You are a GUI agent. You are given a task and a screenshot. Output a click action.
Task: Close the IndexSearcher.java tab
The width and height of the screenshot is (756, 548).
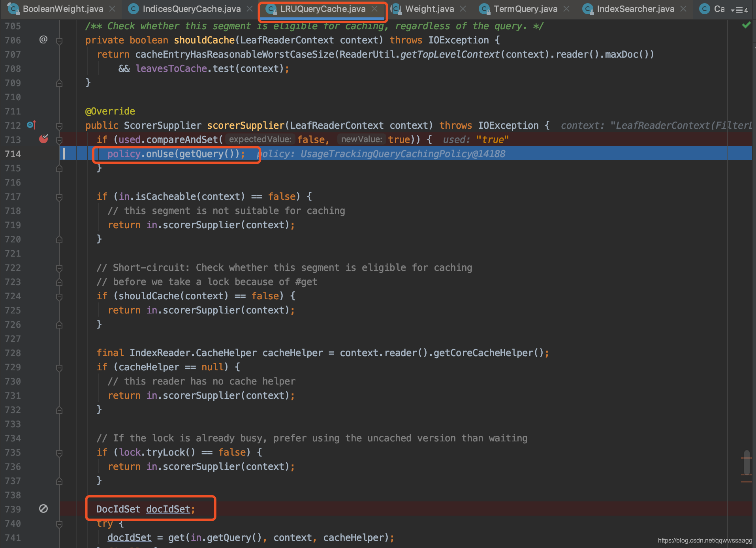click(x=683, y=9)
